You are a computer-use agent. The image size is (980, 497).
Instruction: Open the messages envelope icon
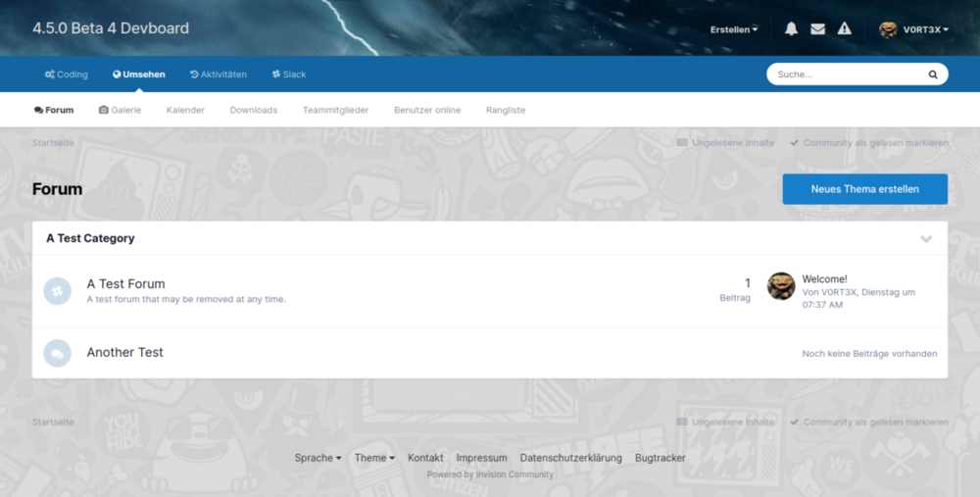point(817,29)
